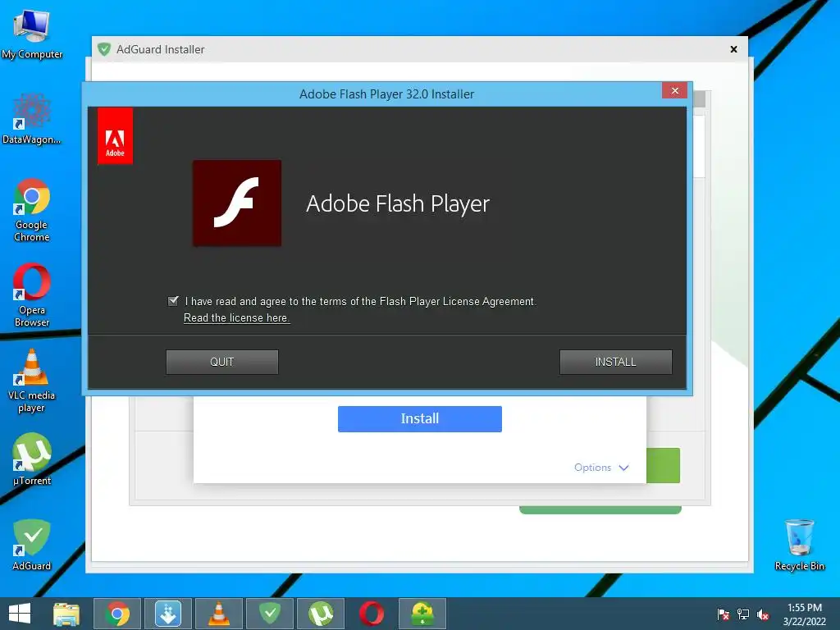
Task: Open AdGuard desktop shortcut
Action: point(32,545)
